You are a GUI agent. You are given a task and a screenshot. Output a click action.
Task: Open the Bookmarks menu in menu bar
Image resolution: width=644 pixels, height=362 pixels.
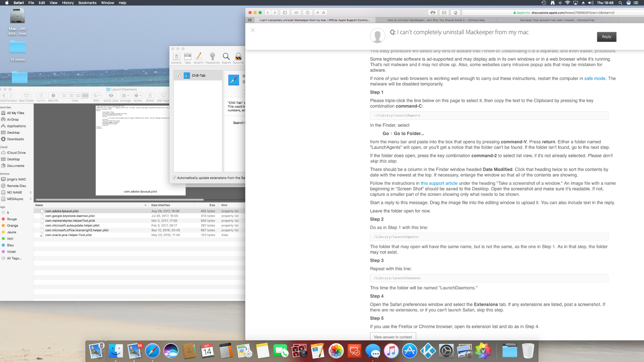87,3
